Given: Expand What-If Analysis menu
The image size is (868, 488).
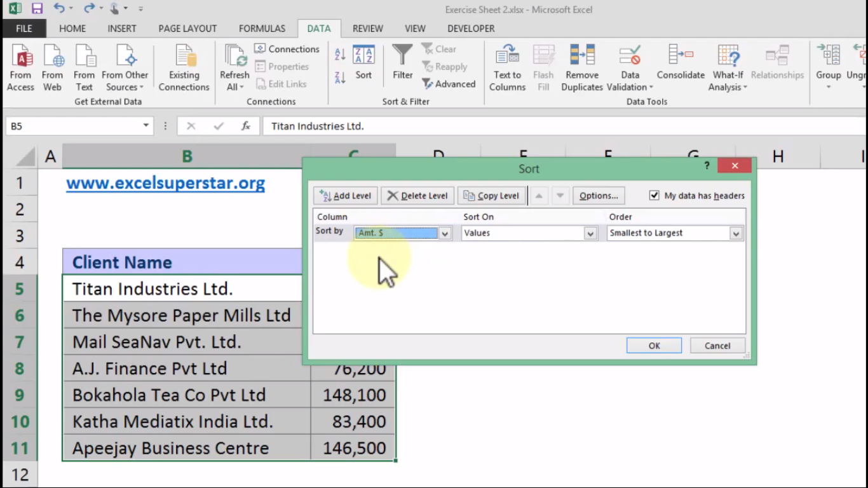Looking at the screenshot, I should point(728,67).
